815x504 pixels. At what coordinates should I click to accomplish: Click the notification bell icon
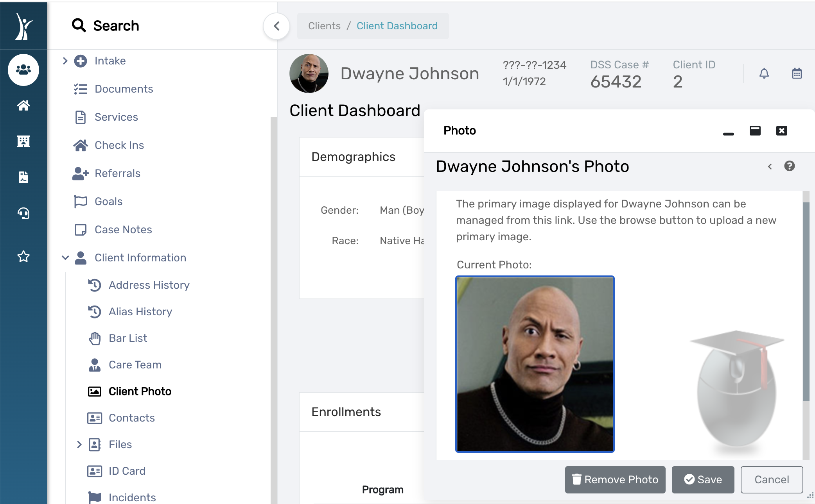[764, 73]
